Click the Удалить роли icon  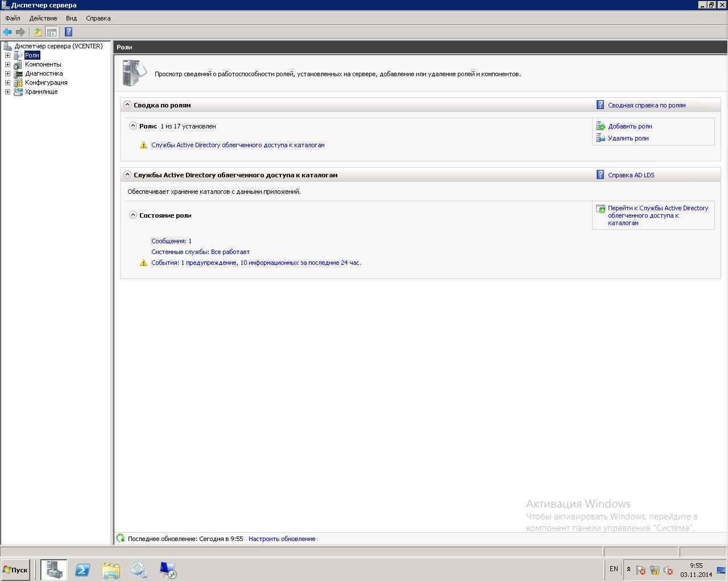tap(601, 138)
